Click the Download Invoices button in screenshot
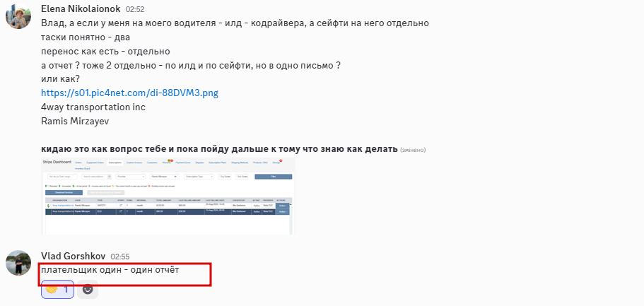The image size is (644, 306). [x=64, y=192]
